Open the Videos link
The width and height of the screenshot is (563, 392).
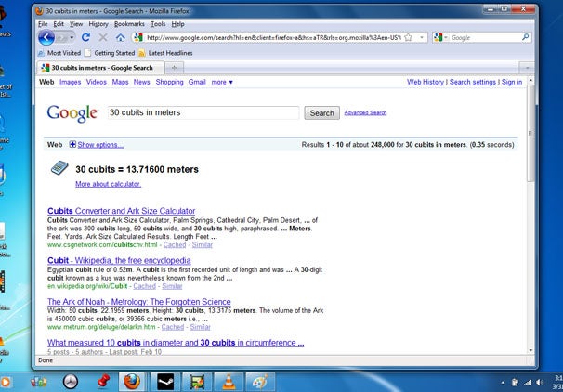click(97, 82)
